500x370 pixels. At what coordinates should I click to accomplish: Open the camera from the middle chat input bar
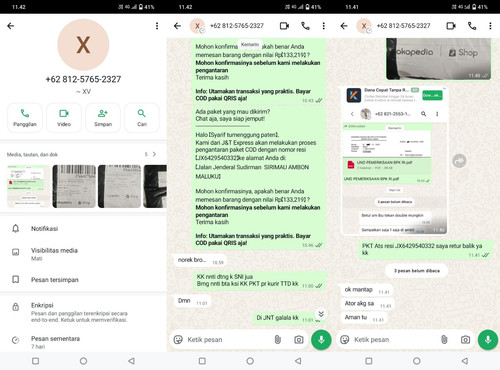pos(299,340)
